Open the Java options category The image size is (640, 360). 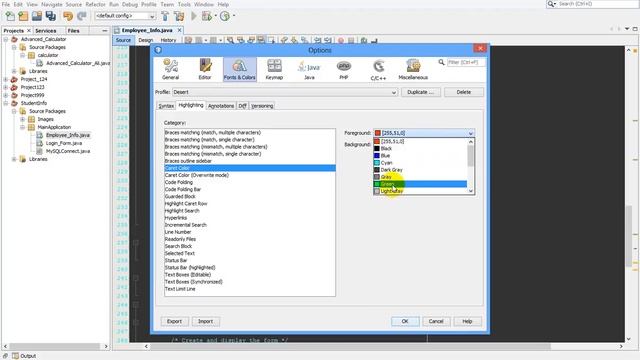pyautogui.click(x=309, y=69)
